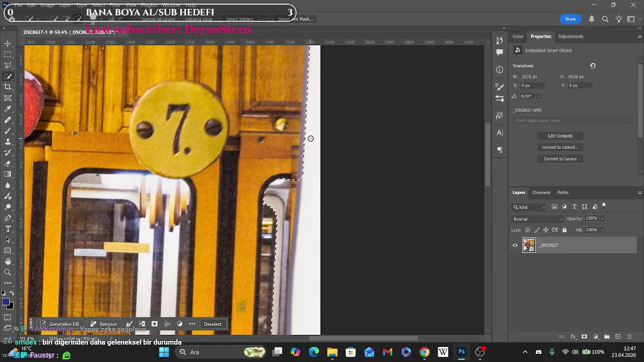
Task: Open the Kind filter dropdown
Action: pyautogui.click(x=529, y=207)
